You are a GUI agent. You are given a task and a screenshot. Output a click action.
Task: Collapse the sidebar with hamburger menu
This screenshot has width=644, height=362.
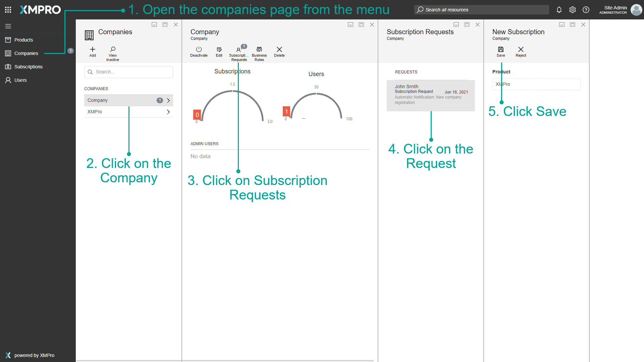(8, 26)
